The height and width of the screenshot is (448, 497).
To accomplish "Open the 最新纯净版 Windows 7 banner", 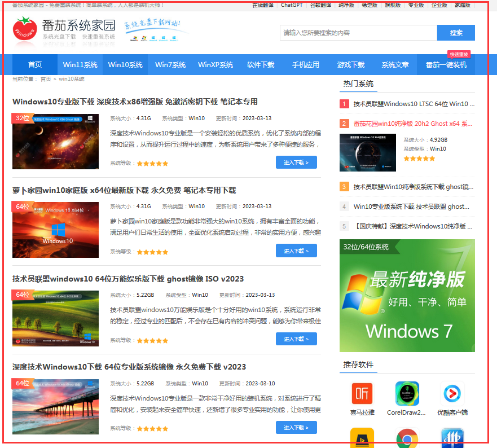I will point(407,296).
